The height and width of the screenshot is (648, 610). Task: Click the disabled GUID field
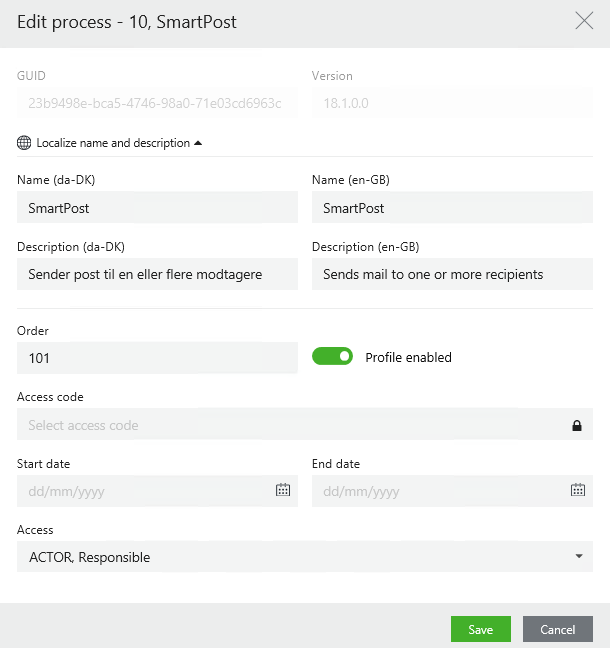(x=157, y=102)
